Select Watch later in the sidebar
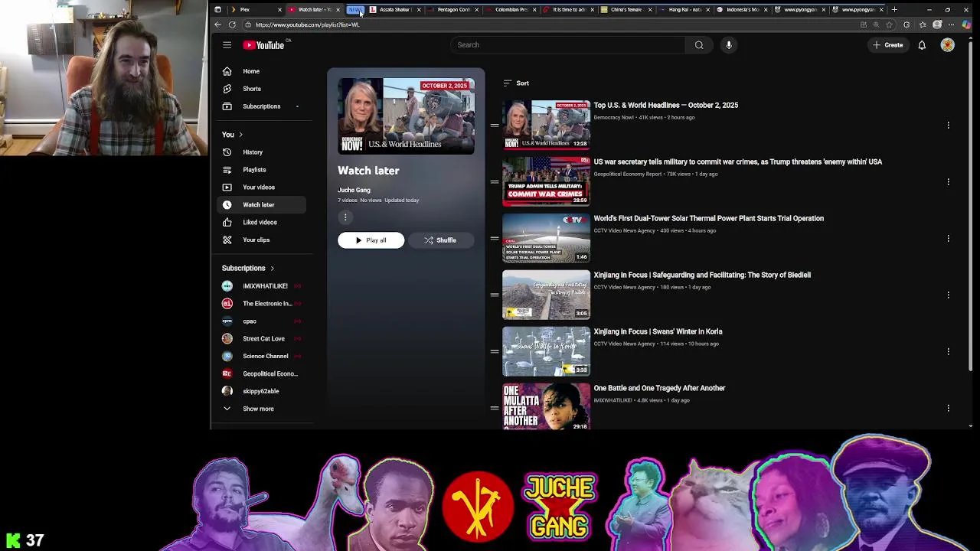The height and width of the screenshot is (551, 980). 260,205
